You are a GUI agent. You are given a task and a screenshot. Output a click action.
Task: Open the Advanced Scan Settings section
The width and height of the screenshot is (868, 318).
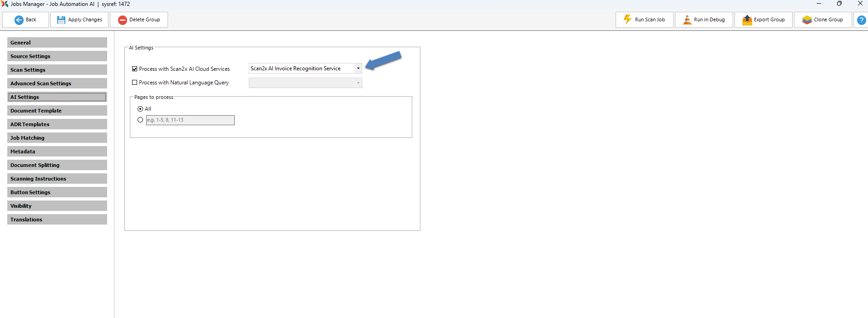pos(57,83)
